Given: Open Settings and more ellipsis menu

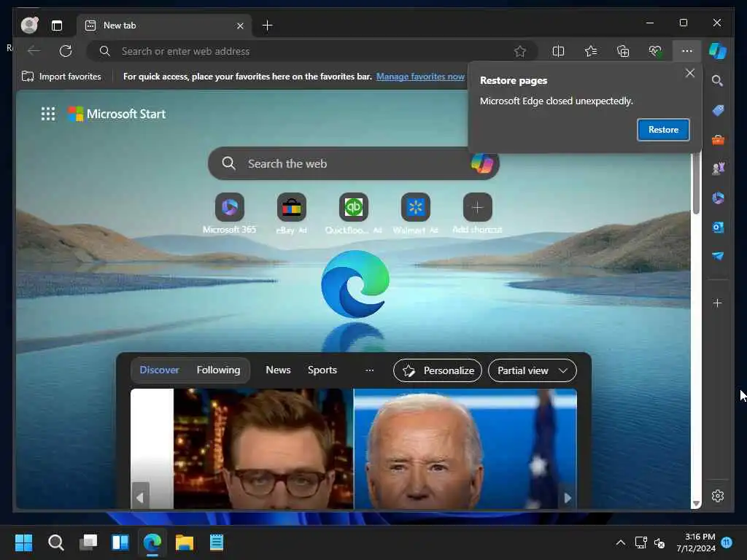Looking at the screenshot, I should point(686,51).
